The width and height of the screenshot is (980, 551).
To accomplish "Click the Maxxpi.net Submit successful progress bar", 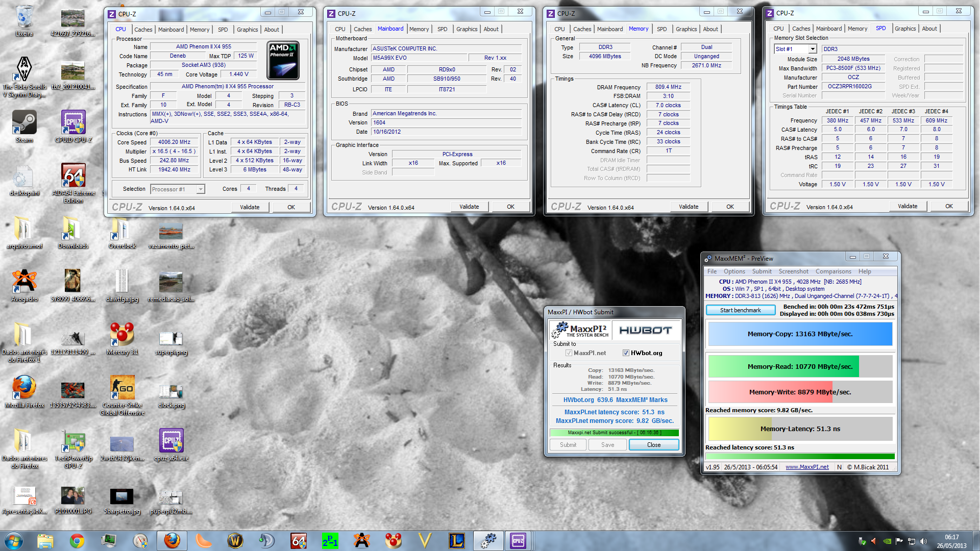I will pos(614,433).
